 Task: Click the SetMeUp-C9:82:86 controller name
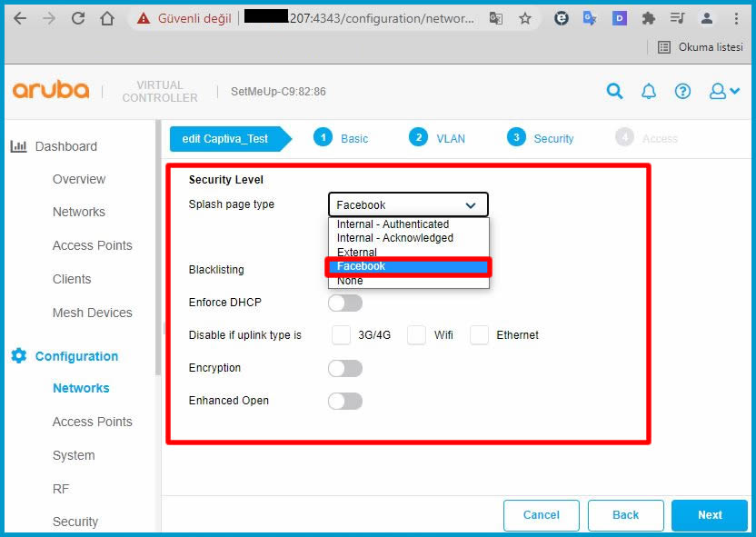[278, 92]
